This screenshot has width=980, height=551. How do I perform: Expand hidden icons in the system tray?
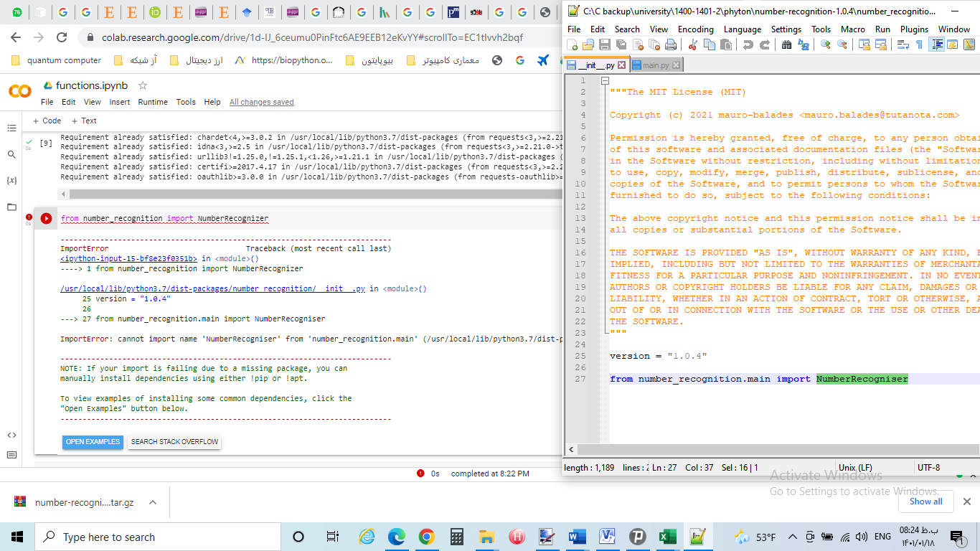tap(792, 536)
